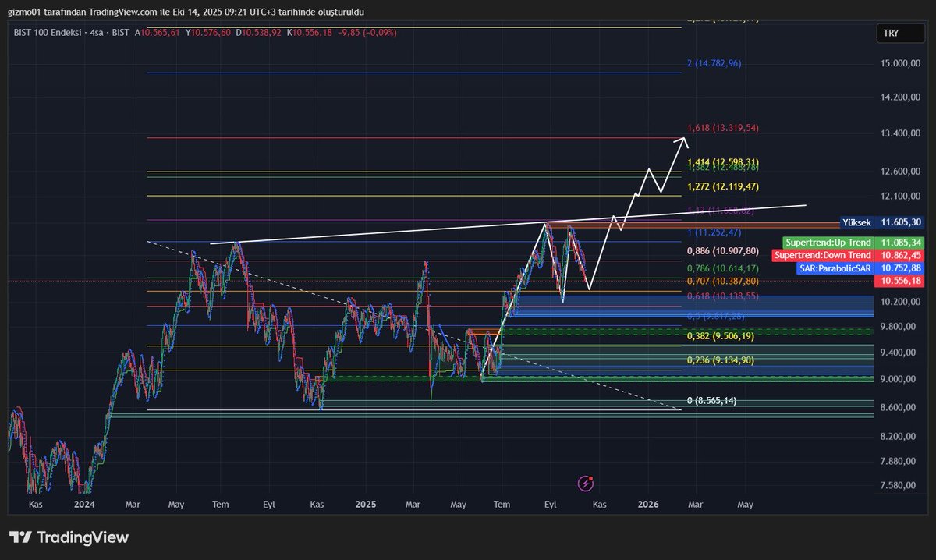Click the Supertrend:Up Trend label
This screenshot has height=560, width=936.
click(x=828, y=244)
